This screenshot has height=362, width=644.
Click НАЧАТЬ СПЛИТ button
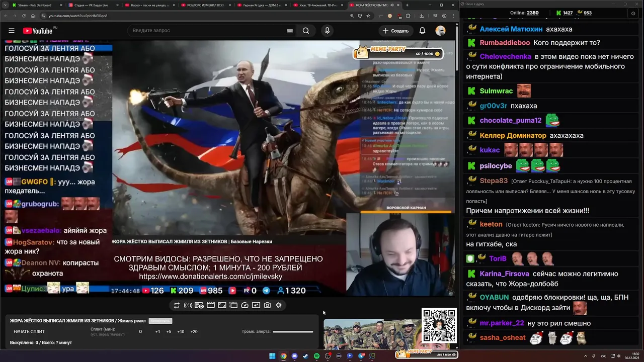point(29,332)
